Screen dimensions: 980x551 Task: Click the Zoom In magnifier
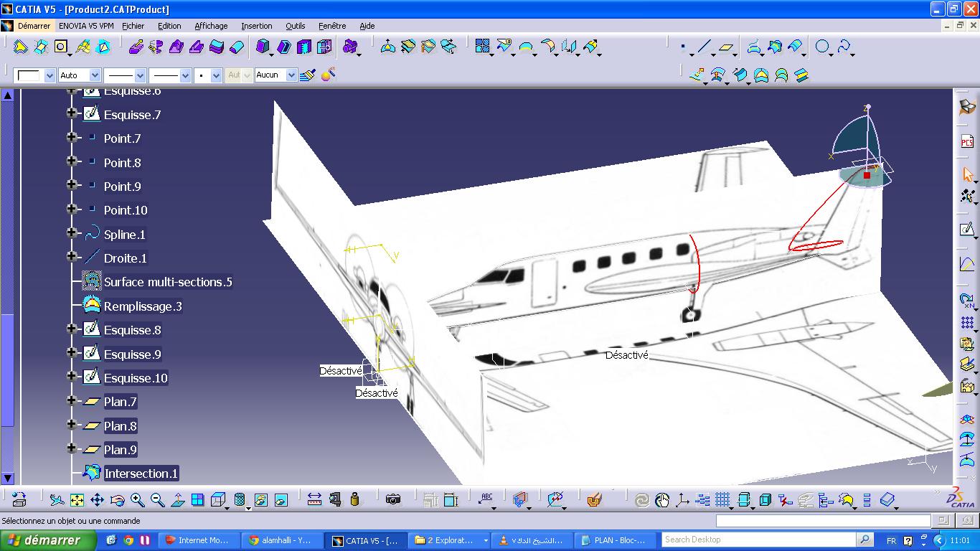tap(137, 499)
